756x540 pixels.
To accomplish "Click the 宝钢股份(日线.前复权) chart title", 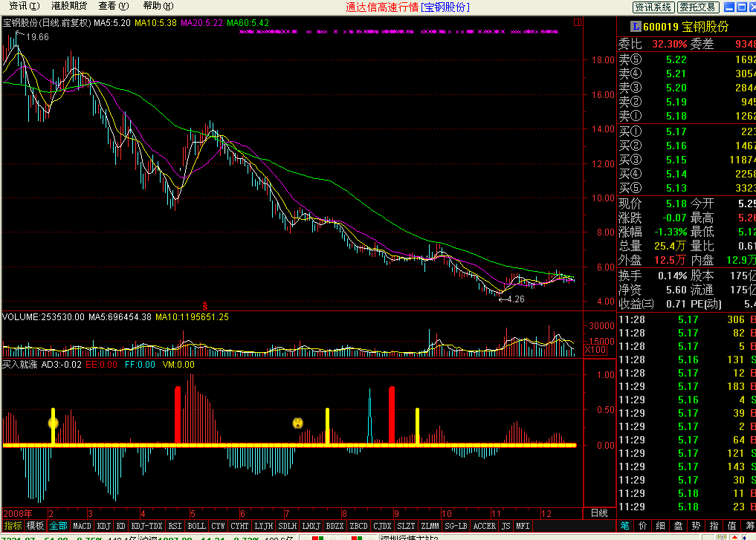I will [x=47, y=22].
